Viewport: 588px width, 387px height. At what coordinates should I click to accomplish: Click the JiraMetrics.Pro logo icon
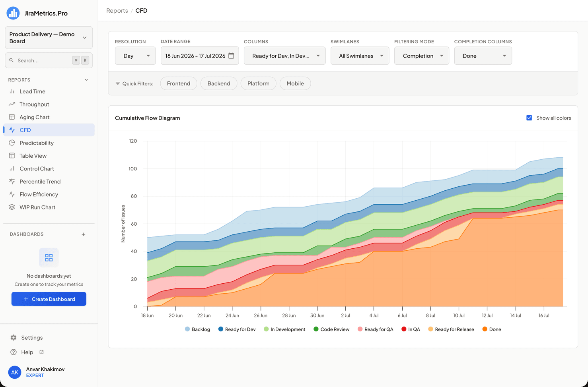[13, 13]
